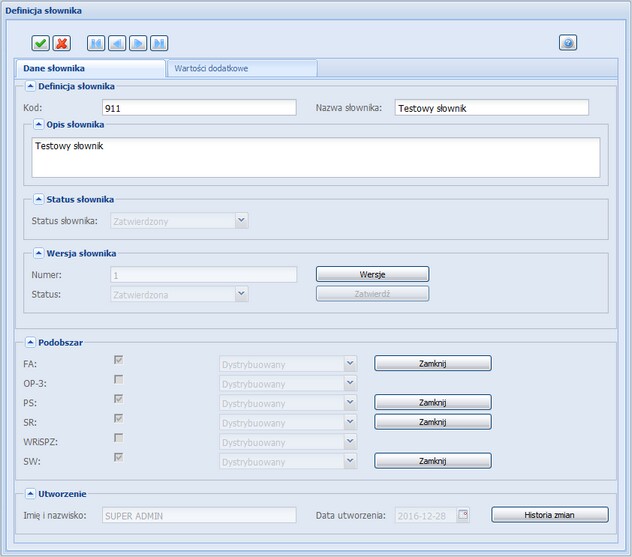Enable the OP-3 checkbox

[x=119, y=380]
